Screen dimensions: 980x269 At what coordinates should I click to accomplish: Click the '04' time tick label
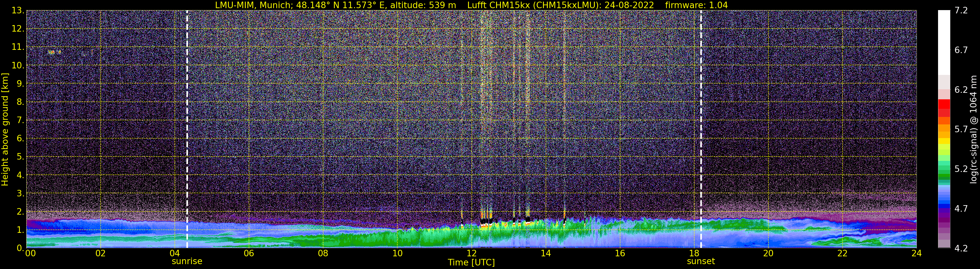174,253
